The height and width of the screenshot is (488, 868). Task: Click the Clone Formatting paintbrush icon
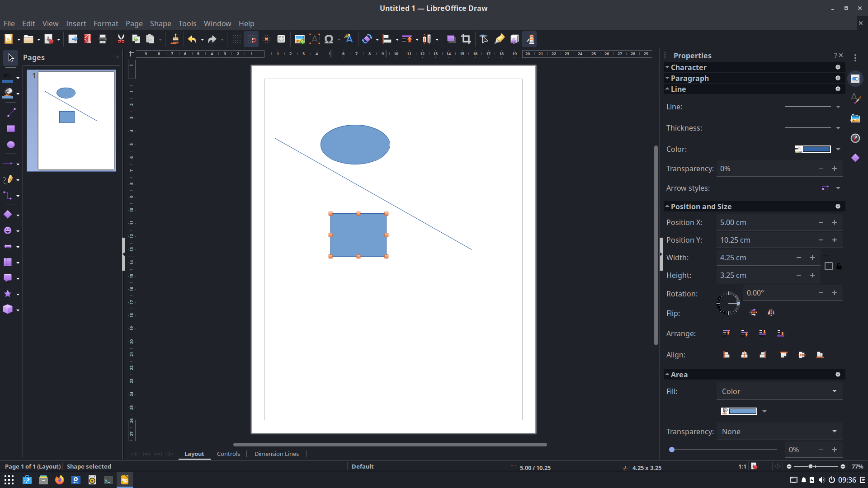(175, 39)
